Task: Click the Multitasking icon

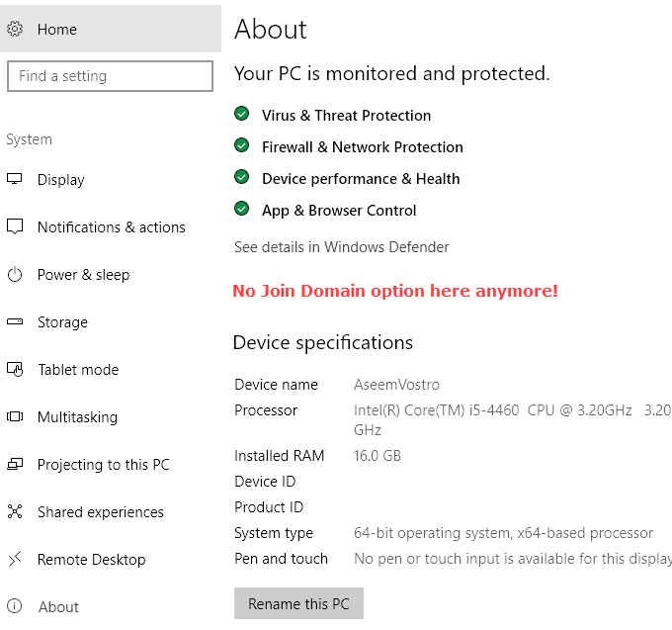Action: [15, 417]
